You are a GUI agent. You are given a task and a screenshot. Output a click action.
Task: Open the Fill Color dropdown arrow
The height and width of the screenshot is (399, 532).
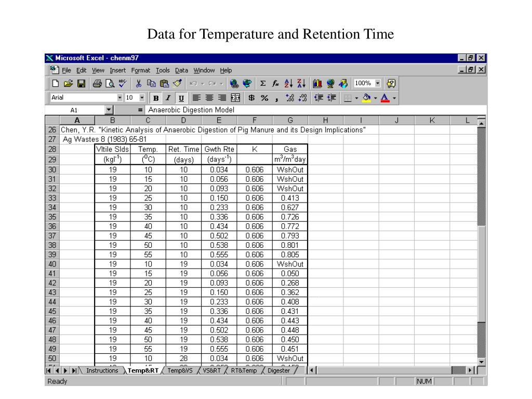pos(376,98)
